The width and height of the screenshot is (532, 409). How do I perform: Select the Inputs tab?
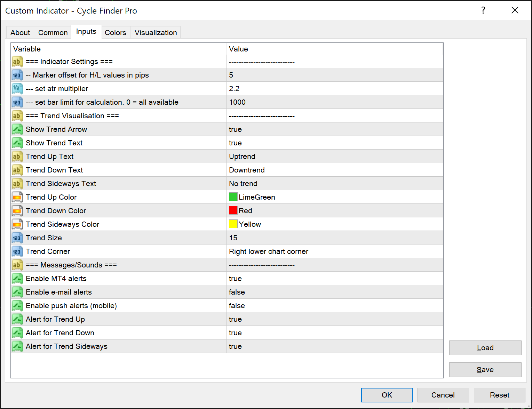[x=86, y=32]
